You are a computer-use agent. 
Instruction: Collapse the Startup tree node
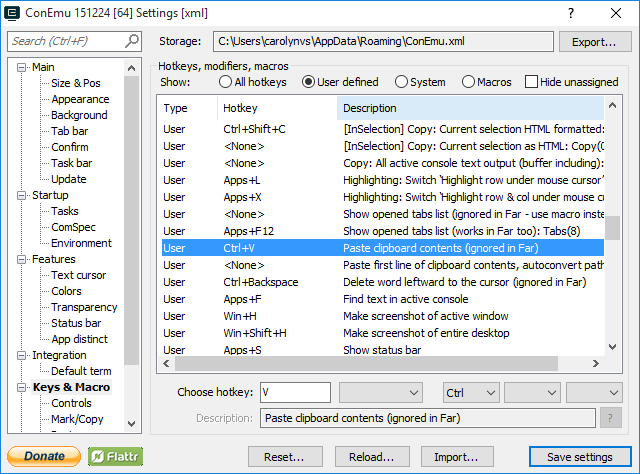click(21, 196)
